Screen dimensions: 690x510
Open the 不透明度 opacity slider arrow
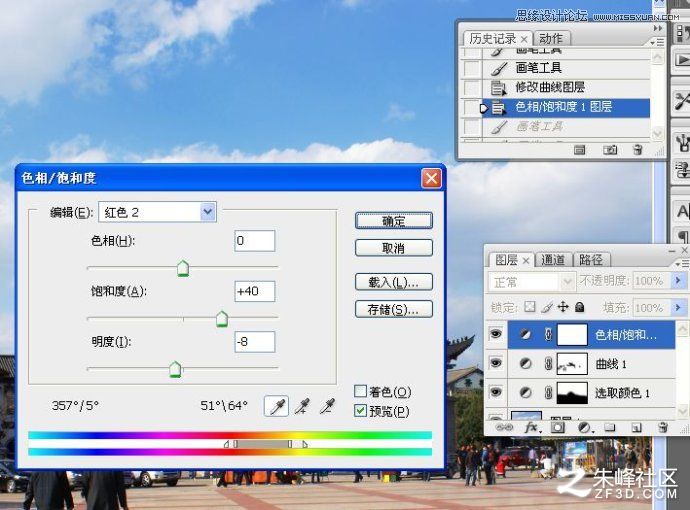coord(678,280)
